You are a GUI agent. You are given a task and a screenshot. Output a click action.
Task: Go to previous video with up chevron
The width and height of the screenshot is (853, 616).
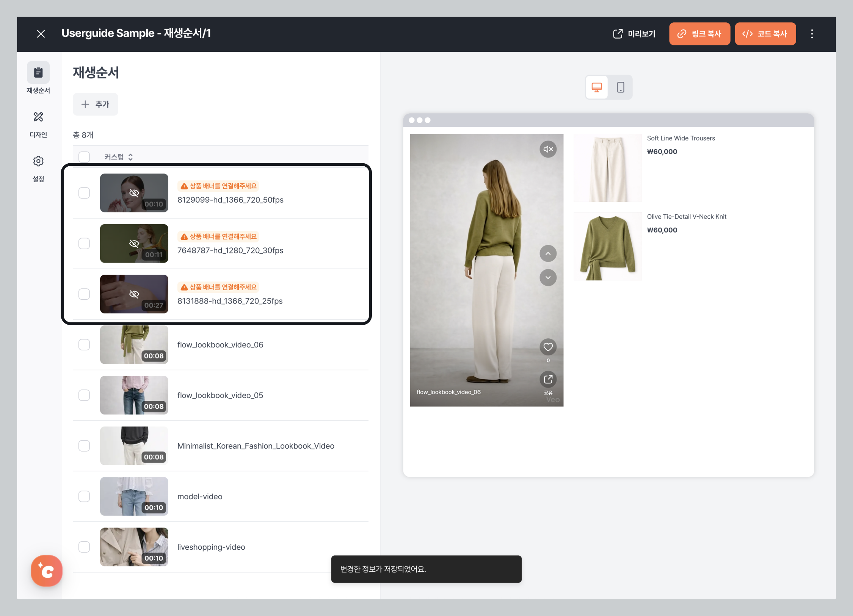click(x=548, y=253)
